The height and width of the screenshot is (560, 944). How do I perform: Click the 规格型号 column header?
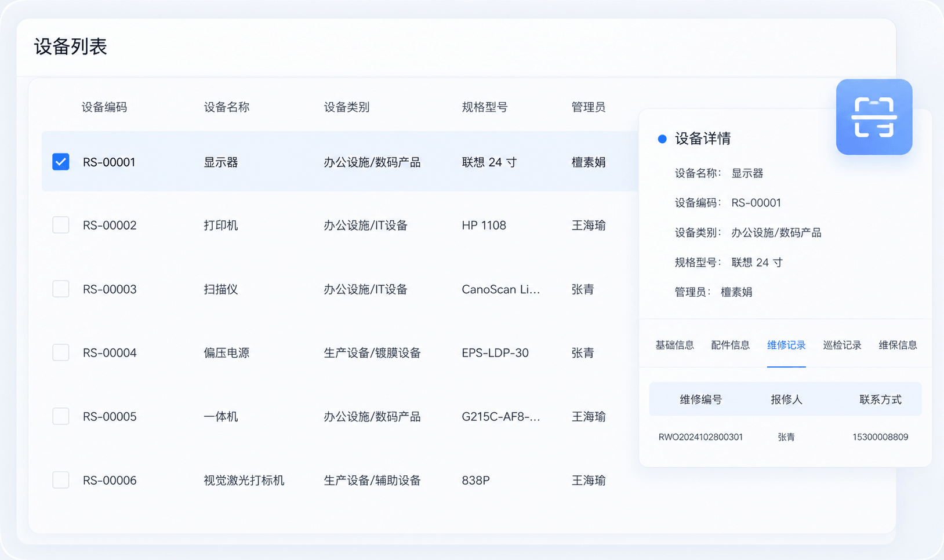(x=485, y=107)
